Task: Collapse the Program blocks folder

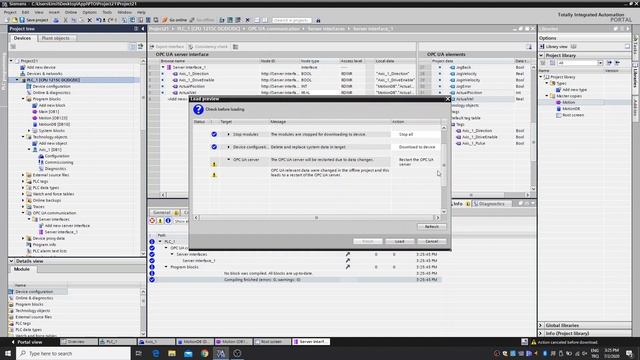Action: (x=23, y=99)
